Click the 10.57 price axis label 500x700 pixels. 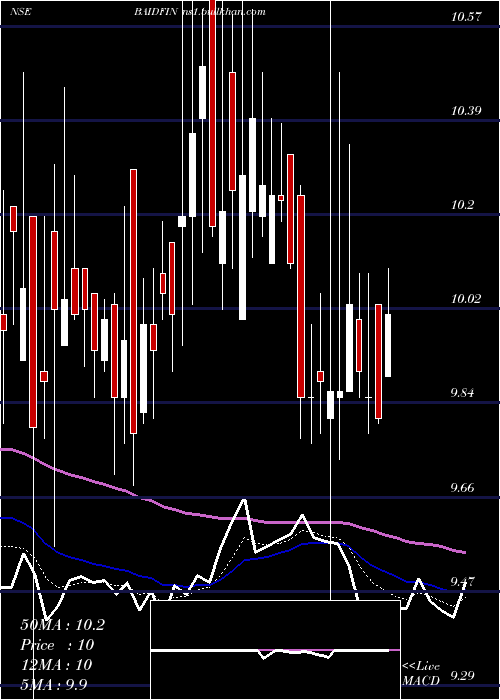466,17
